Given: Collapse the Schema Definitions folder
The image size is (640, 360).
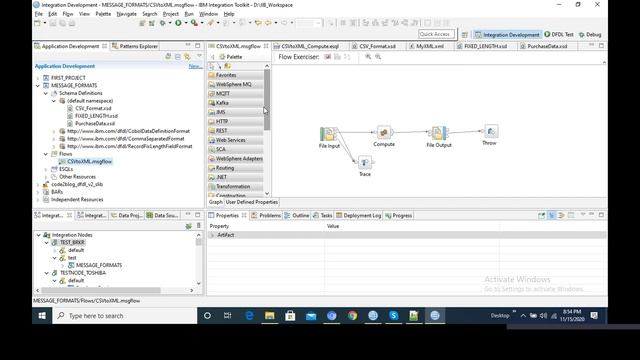Looking at the screenshot, I should click(x=46, y=93).
